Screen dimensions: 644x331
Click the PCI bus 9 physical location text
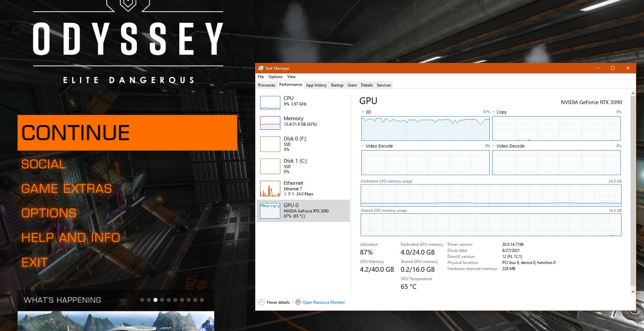point(529,263)
